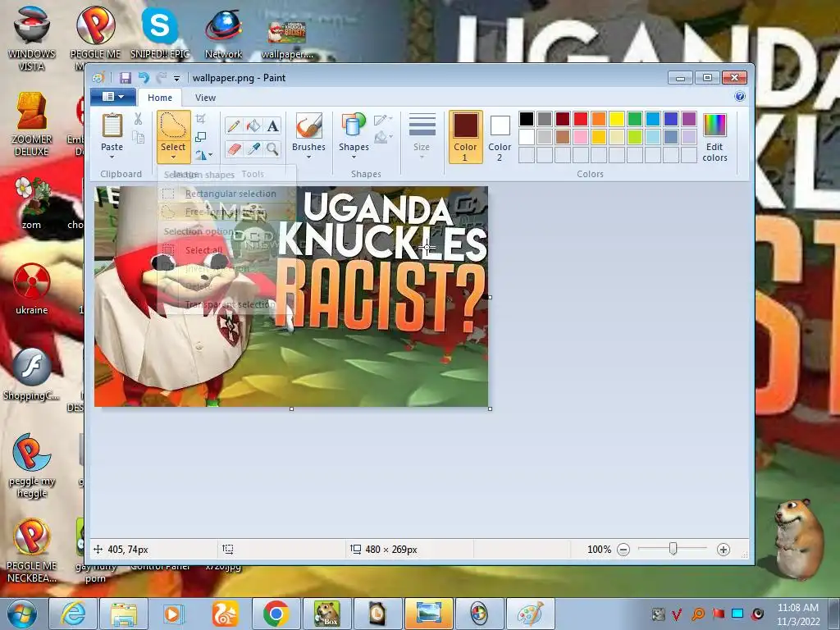Click the Crop icon next to Select
840x630 pixels.
point(200,118)
